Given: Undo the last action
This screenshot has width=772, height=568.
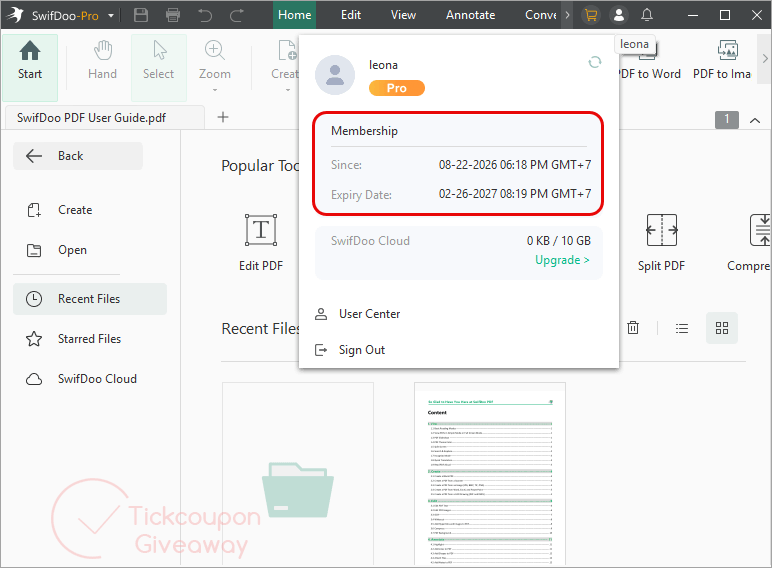Looking at the screenshot, I should coord(205,15).
